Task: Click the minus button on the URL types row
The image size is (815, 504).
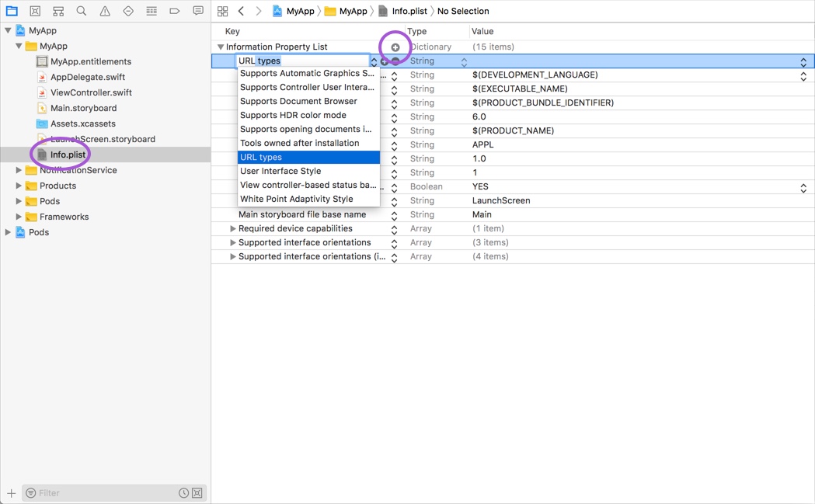Action: click(396, 61)
